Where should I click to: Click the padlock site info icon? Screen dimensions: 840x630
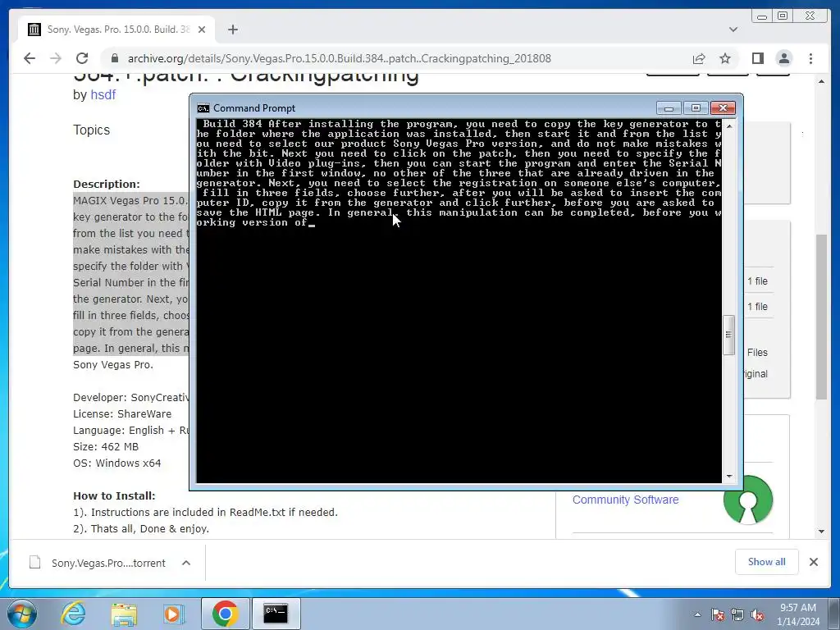tap(113, 58)
